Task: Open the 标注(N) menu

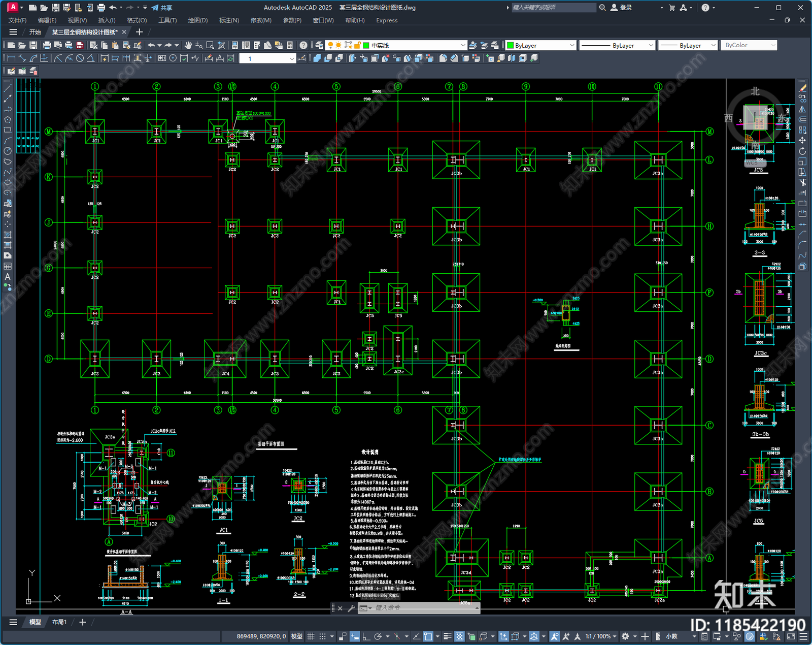Action: tap(229, 20)
